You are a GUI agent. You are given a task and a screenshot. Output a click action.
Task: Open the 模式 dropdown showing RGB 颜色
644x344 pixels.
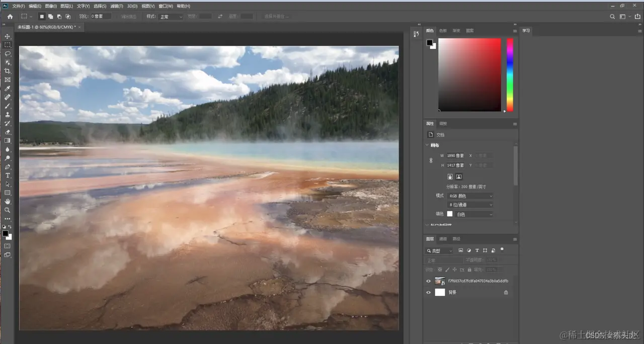point(470,196)
